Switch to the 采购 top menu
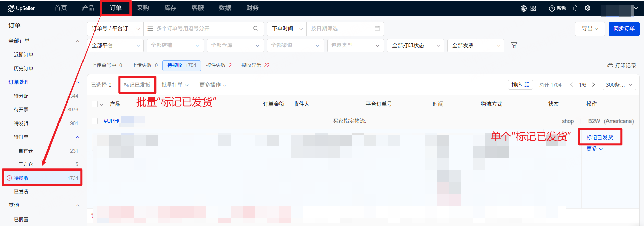This screenshot has height=226, width=644. [143, 8]
